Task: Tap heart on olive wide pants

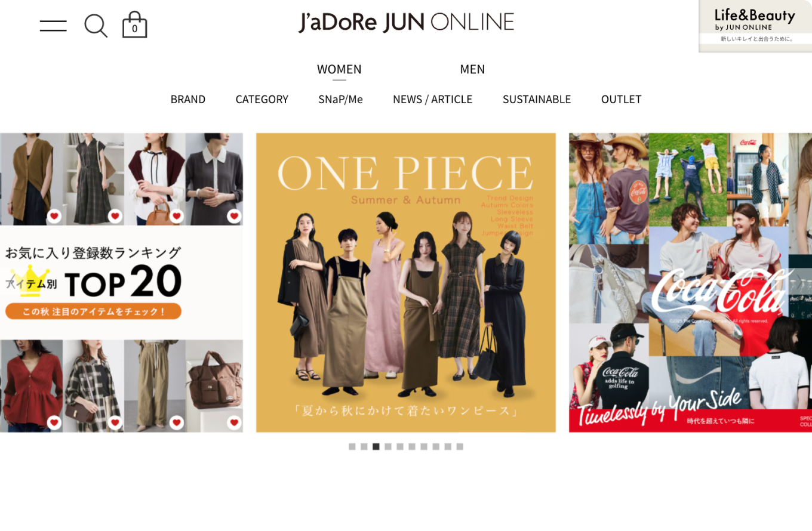Action: (x=176, y=422)
